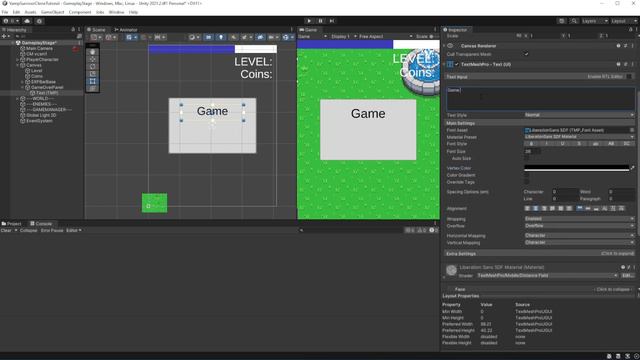Select the Hand (View) tool in Scene overlay
Image resolution: width=640 pixels, height=360 pixels.
point(93,52)
